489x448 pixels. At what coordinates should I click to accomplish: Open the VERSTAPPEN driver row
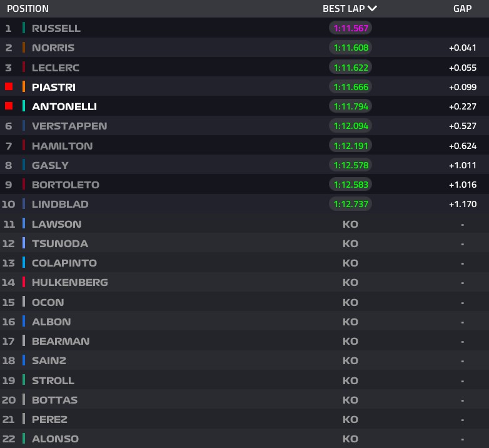(x=245, y=126)
